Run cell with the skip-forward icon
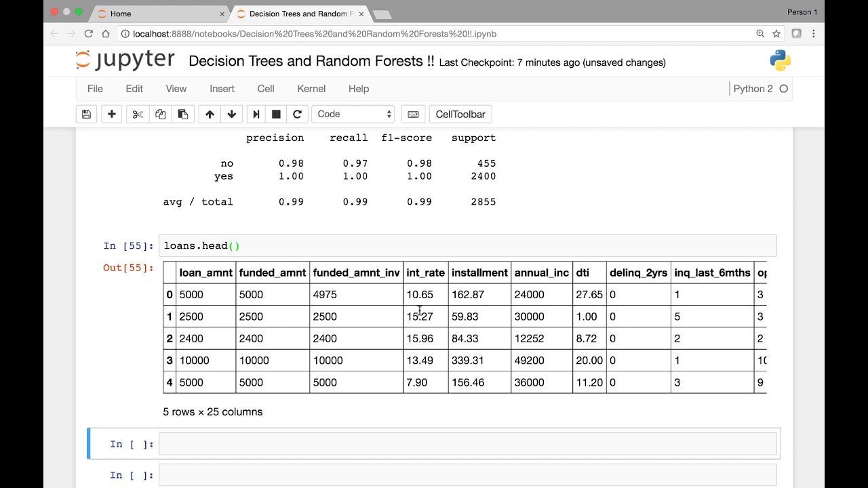 click(x=256, y=115)
